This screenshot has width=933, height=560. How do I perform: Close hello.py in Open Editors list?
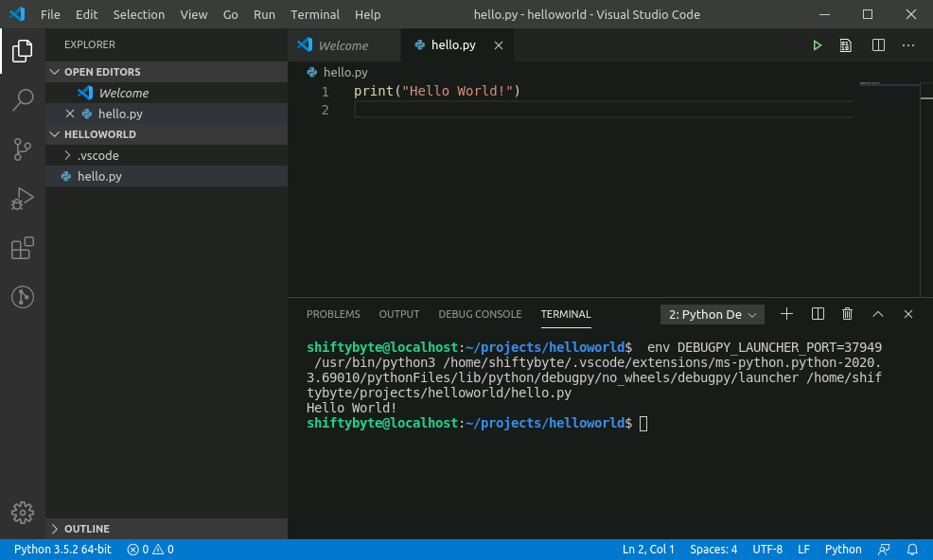pyautogui.click(x=70, y=114)
